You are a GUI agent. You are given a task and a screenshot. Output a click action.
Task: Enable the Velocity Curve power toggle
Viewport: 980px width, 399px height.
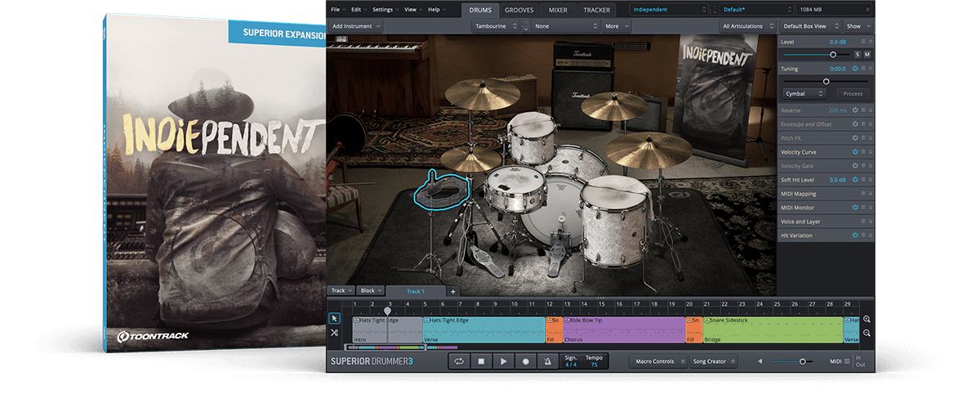click(x=855, y=152)
